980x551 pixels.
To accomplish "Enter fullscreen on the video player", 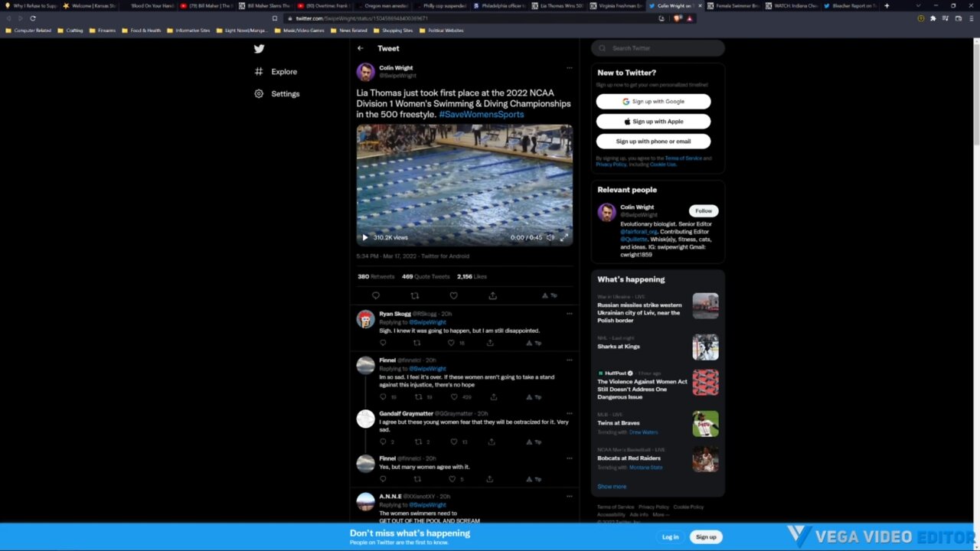I will pos(564,237).
